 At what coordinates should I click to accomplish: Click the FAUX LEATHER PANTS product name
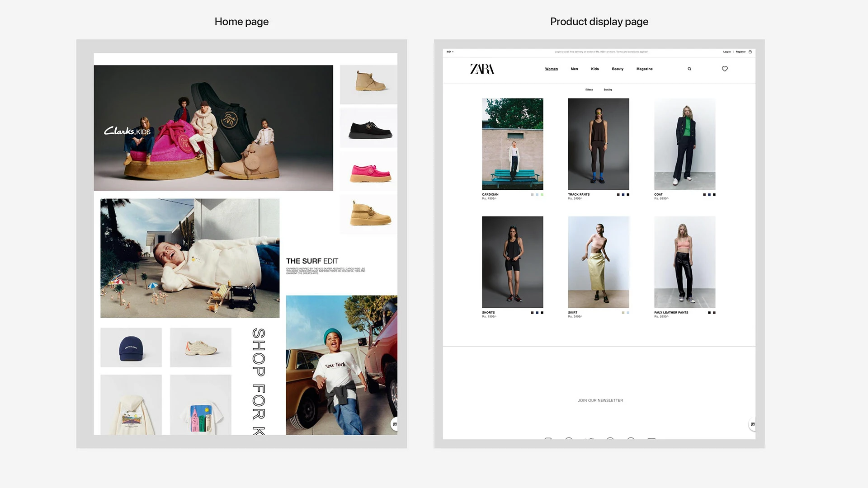(x=671, y=313)
